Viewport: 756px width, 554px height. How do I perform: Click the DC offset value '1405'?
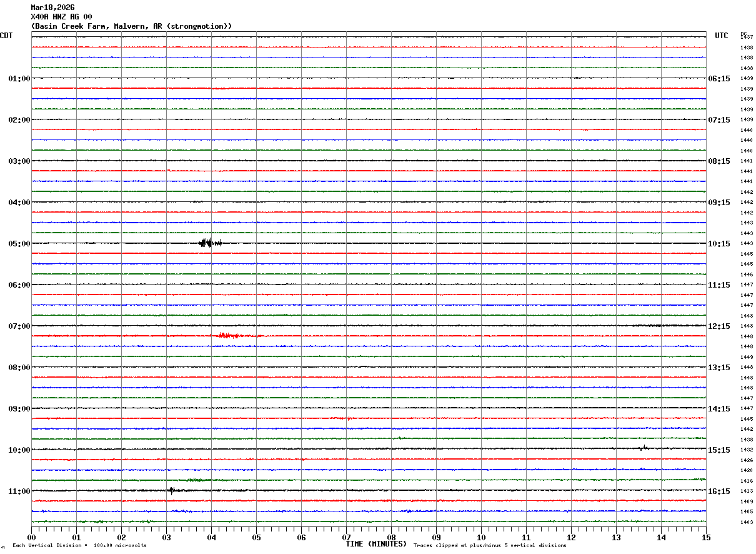746,511
